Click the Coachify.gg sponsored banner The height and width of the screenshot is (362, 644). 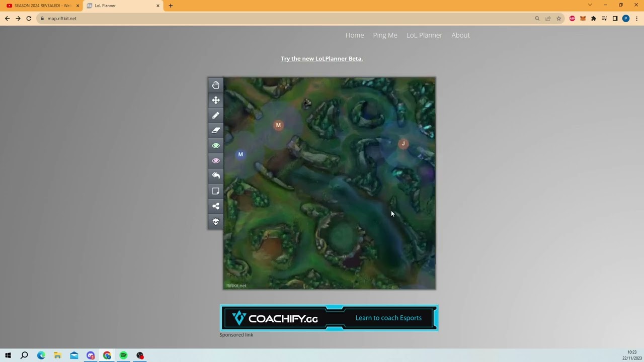pyautogui.click(x=329, y=318)
